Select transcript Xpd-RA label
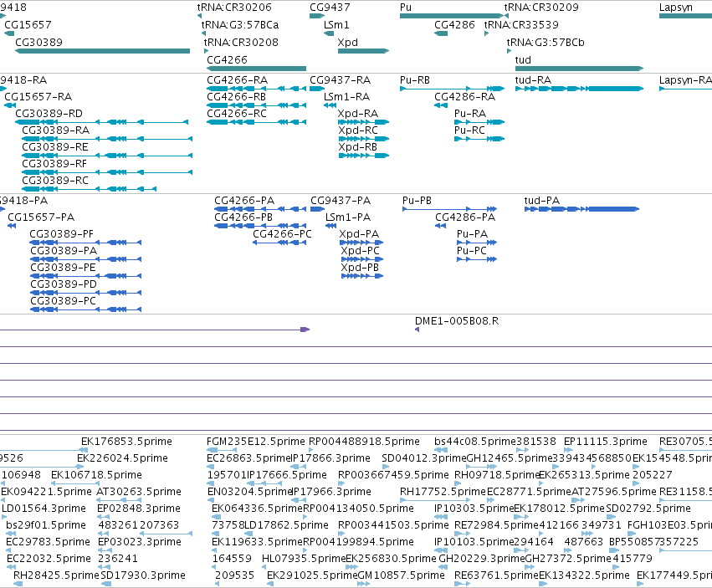Viewport: 712px width, 588px height. (358, 114)
